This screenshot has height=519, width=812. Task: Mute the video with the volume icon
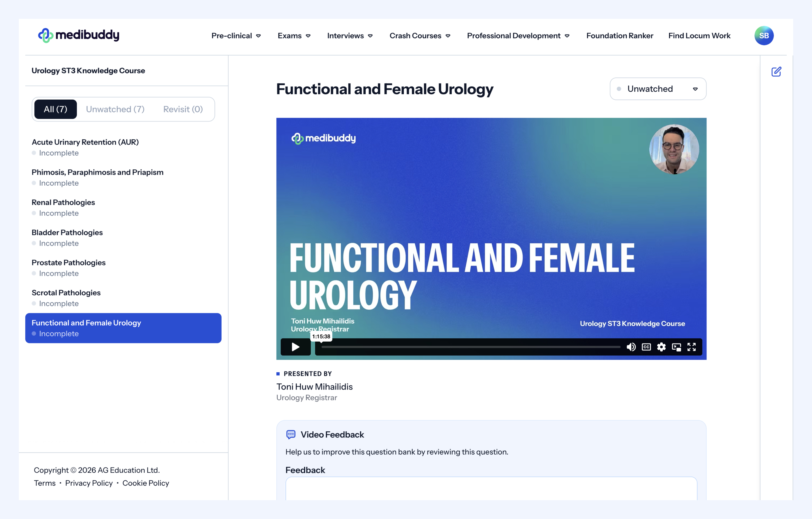pos(631,347)
